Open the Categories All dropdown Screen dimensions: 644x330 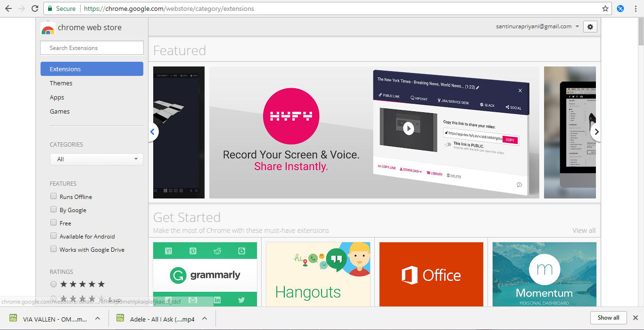[97, 159]
